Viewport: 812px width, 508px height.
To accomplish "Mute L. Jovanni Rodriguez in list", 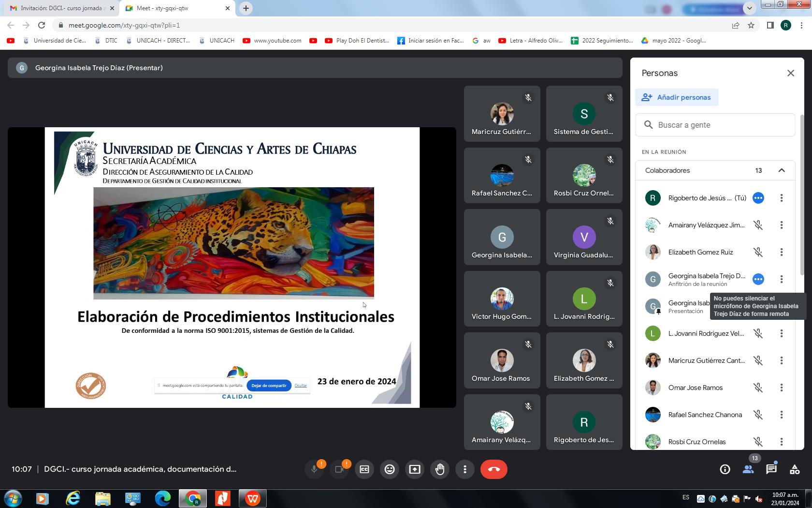I will pyautogui.click(x=758, y=333).
